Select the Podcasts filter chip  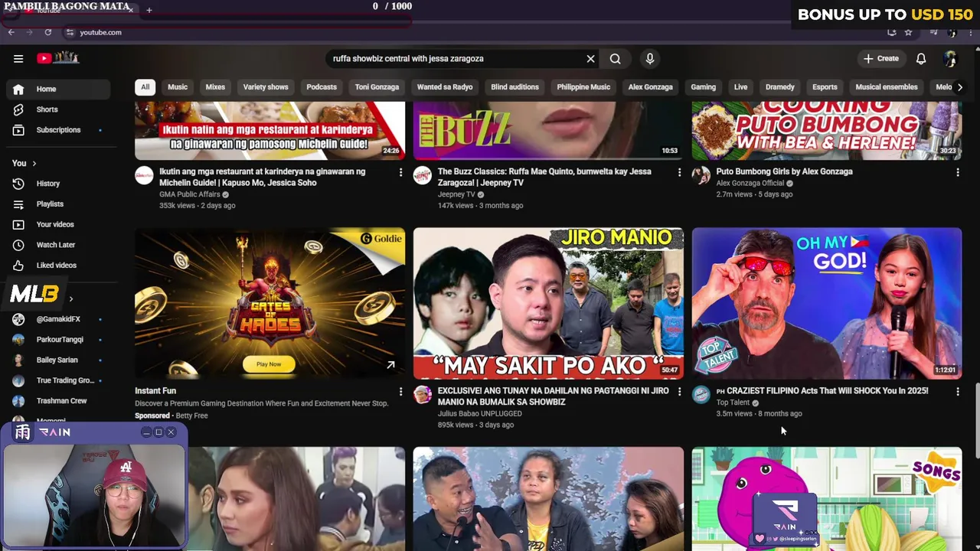pyautogui.click(x=322, y=87)
